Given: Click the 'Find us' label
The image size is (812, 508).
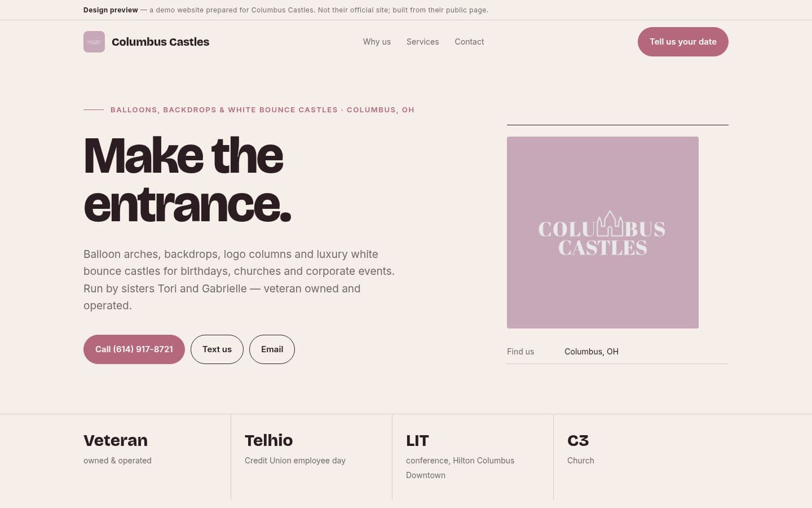Looking at the screenshot, I should (x=520, y=352).
